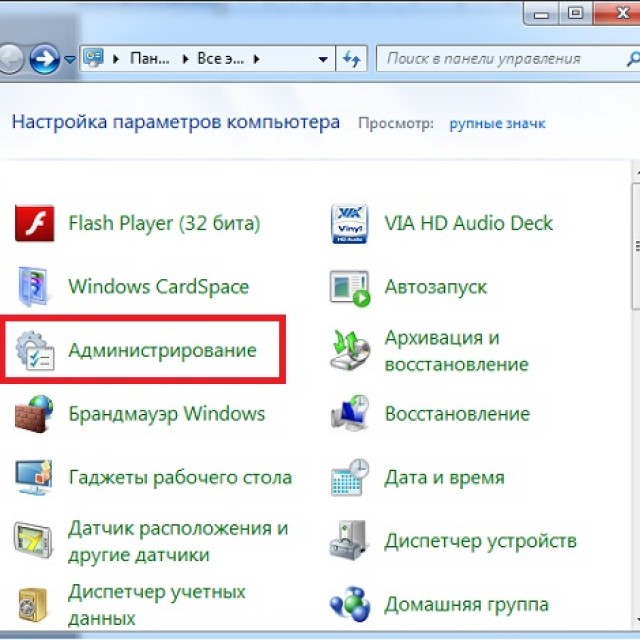The height and width of the screenshot is (640, 640).
Task: Open the Просмотр view mode dropdown
Action: click(x=497, y=123)
